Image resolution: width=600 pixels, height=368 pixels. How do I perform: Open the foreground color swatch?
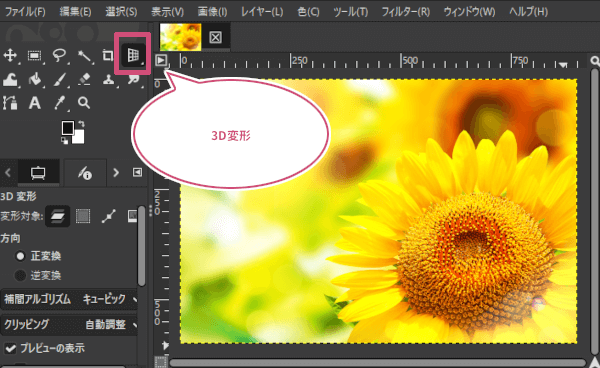[68, 128]
